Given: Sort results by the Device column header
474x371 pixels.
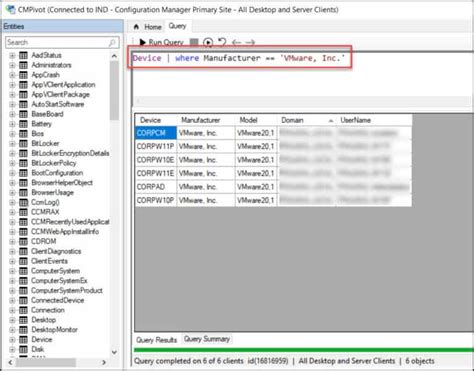Looking at the screenshot, I should tap(156, 120).
